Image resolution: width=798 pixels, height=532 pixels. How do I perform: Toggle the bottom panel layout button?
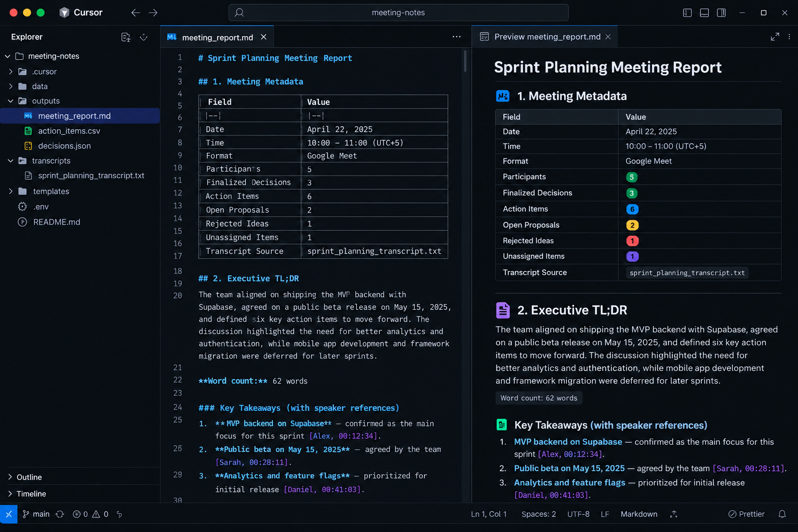704,12
